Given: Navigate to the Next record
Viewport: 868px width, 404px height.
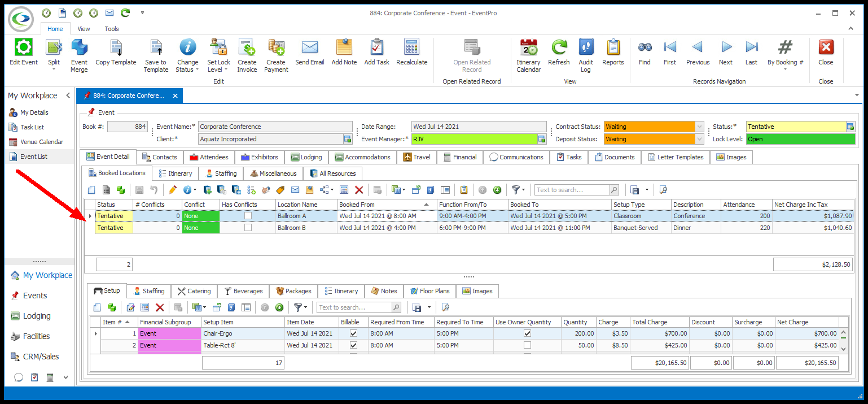Looking at the screenshot, I should [x=726, y=47].
